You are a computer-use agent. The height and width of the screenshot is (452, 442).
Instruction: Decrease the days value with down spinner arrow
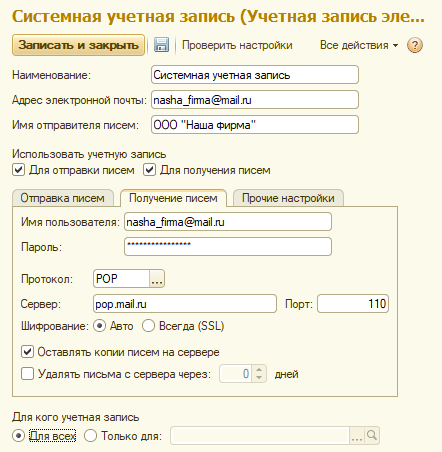pyautogui.click(x=259, y=378)
